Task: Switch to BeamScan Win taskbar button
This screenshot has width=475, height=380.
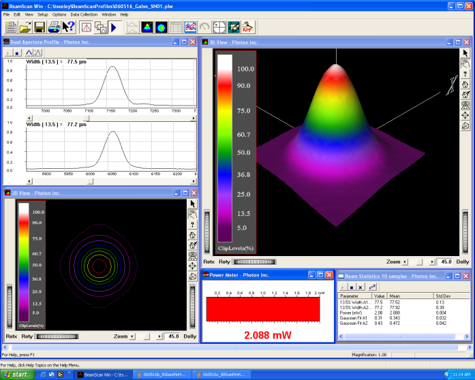Action: [103, 375]
